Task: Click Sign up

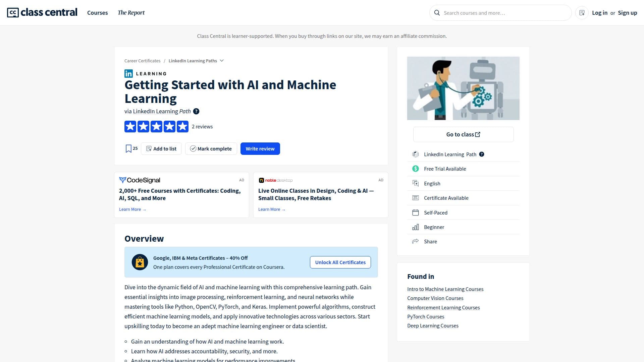Action: pyautogui.click(x=628, y=13)
